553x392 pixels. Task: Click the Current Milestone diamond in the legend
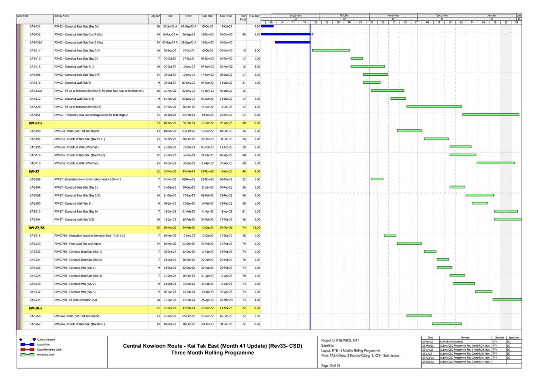click(20, 340)
